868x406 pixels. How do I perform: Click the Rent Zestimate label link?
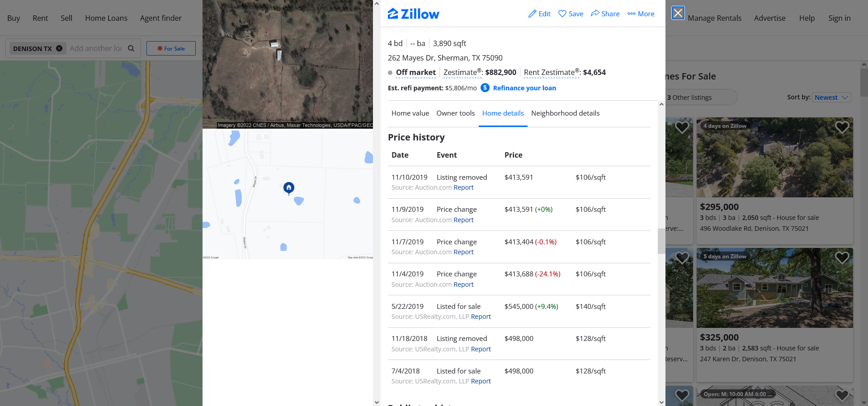[x=552, y=72]
